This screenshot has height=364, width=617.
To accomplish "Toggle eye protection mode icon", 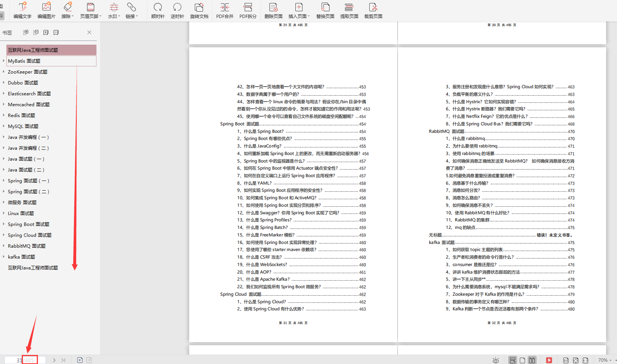I will [496, 360].
